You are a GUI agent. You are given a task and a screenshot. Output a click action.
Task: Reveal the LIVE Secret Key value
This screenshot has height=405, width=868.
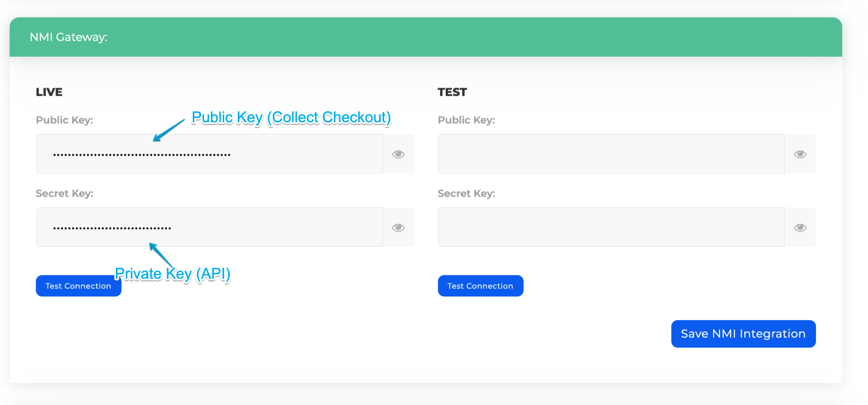398,228
